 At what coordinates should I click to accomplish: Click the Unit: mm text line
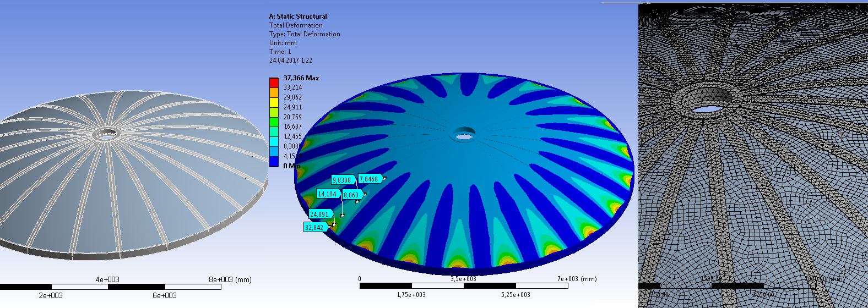(283, 43)
